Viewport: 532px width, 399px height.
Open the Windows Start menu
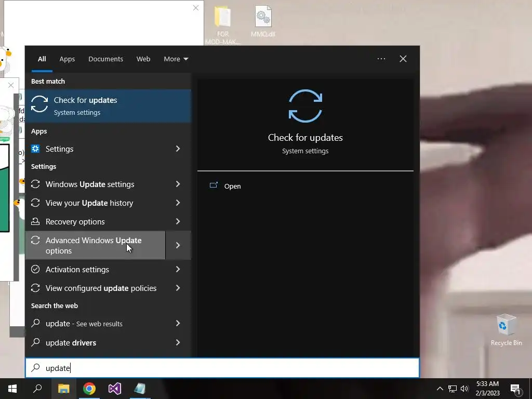pos(12,389)
